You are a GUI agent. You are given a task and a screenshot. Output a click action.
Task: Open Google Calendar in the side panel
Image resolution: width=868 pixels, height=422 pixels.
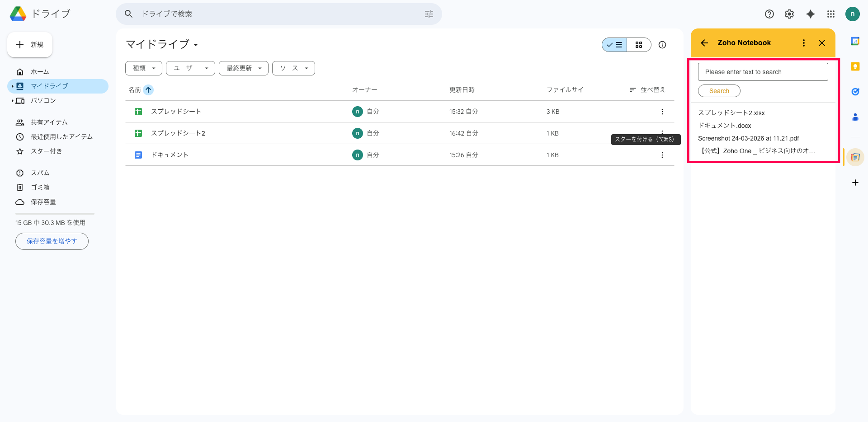855,41
